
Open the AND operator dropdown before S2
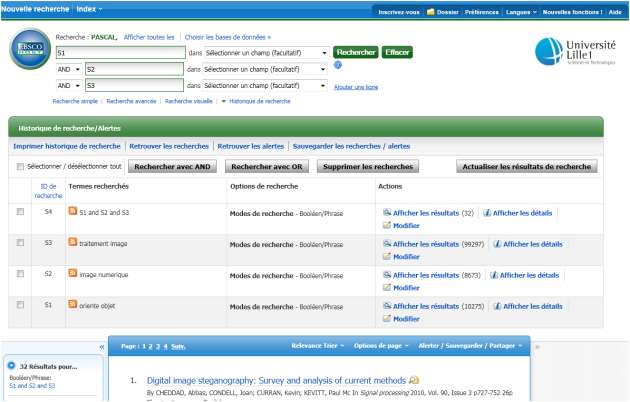(x=69, y=69)
